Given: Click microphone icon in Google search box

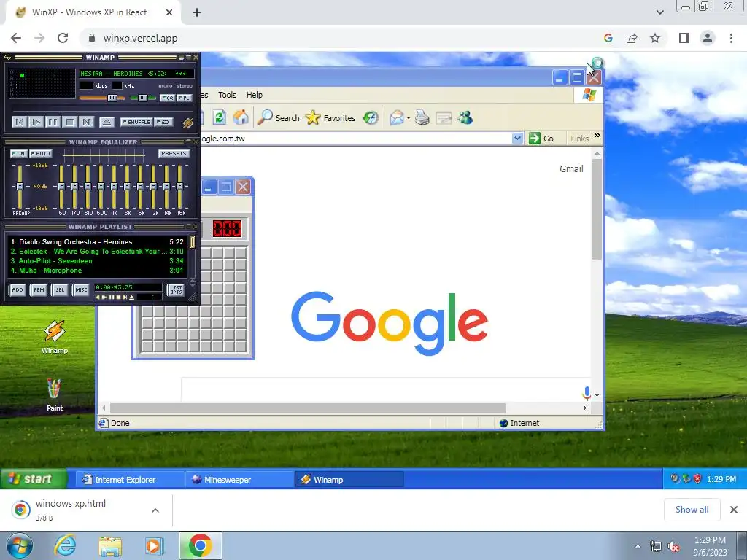Looking at the screenshot, I should [587, 393].
